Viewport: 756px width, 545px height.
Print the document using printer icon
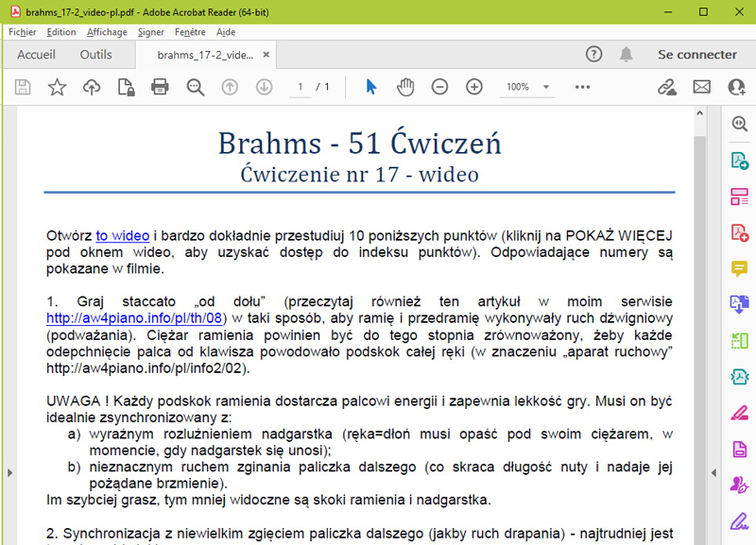coord(160,87)
